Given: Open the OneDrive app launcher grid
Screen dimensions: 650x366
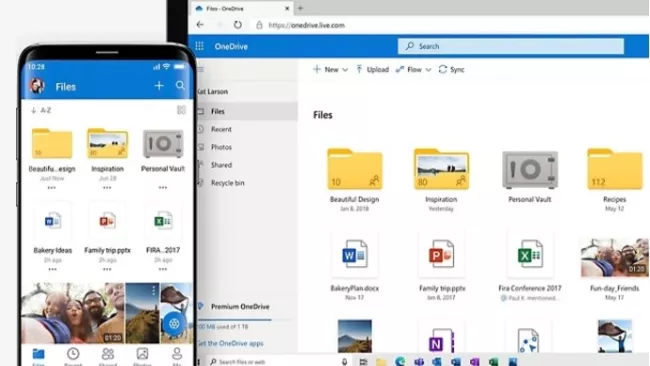Looking at the screenshot, I should 199,46.
